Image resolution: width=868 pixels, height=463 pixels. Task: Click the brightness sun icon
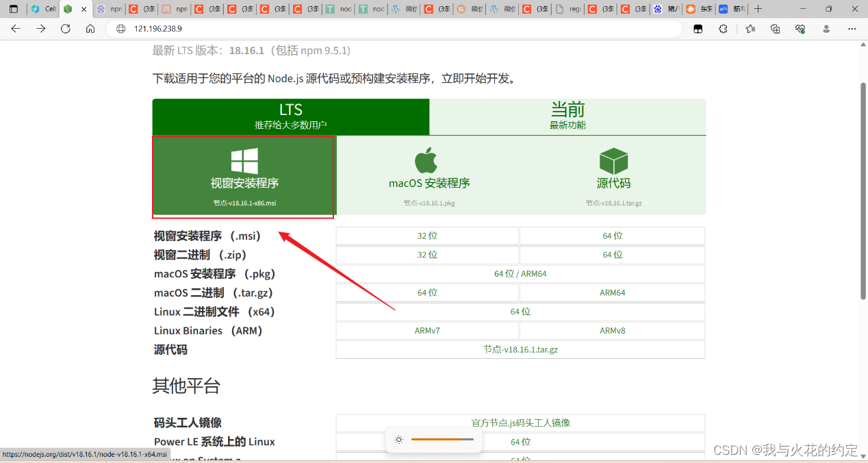coord(398,440)
